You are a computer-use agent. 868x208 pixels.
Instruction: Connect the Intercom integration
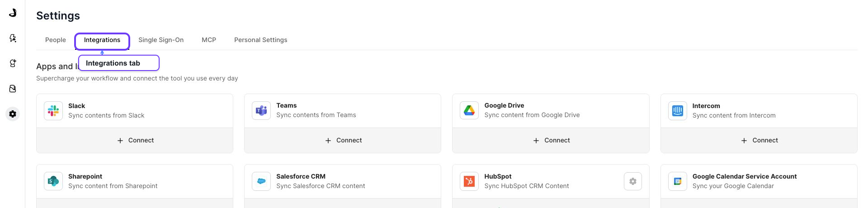[x=759, y=140]
